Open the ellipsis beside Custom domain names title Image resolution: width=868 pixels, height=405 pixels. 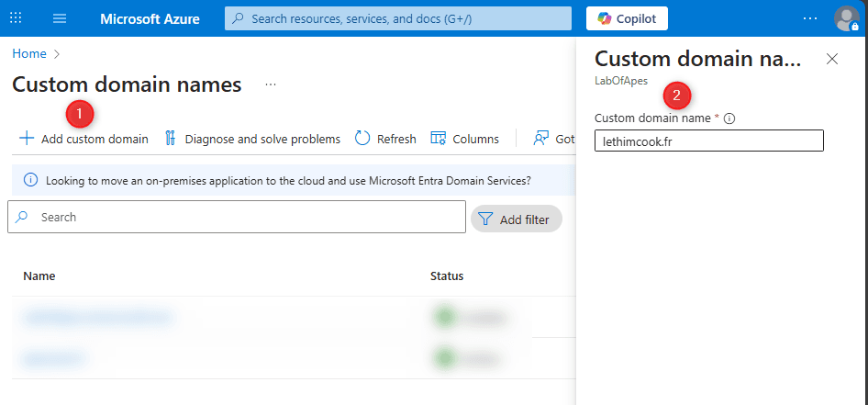pos(271,84)
